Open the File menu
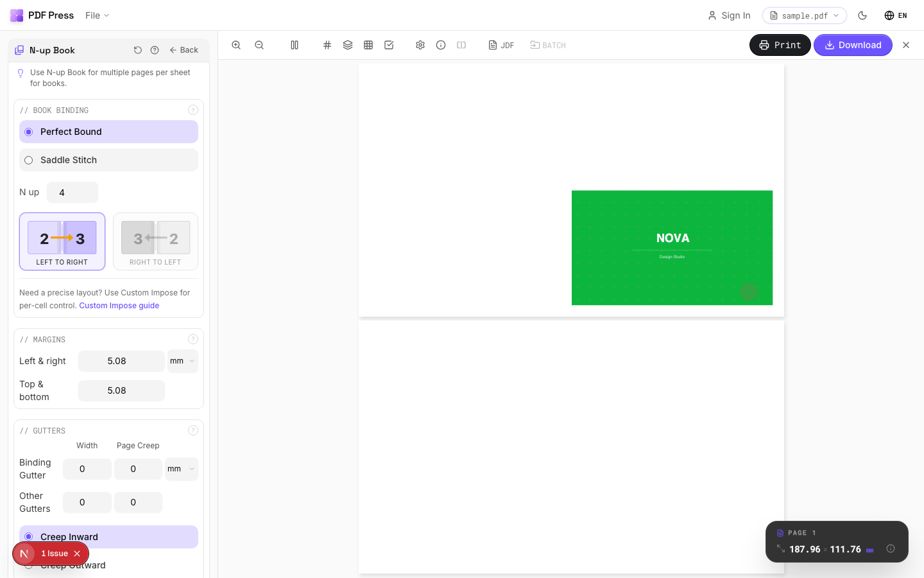Screen dimensions: 924x578 coord(97,15)
